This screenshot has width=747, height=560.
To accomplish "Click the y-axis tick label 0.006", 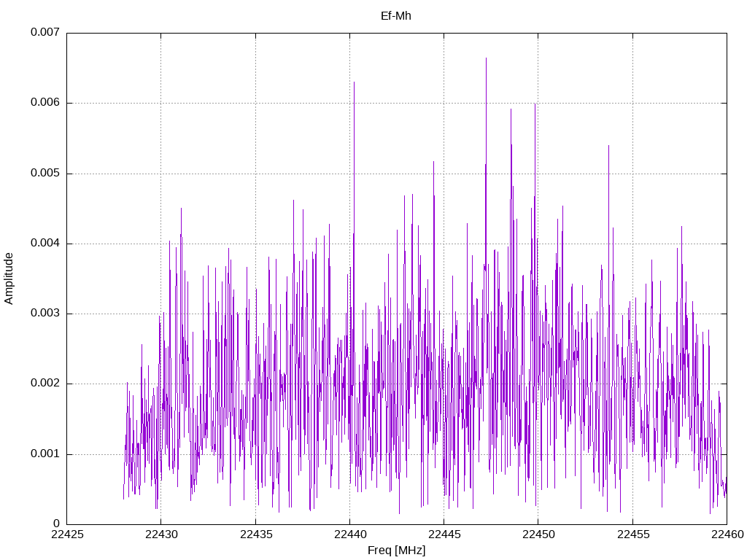I will [x=45, y=102].
